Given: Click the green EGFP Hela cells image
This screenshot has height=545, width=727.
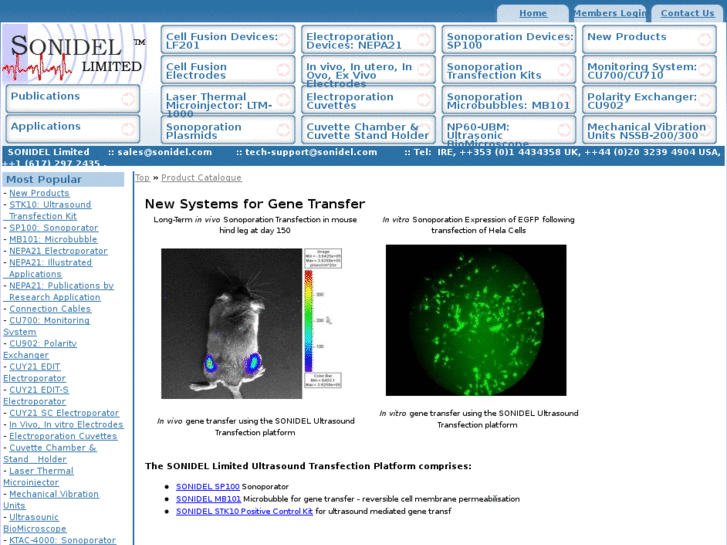Looking at the screenshot, I should point(476,320).
